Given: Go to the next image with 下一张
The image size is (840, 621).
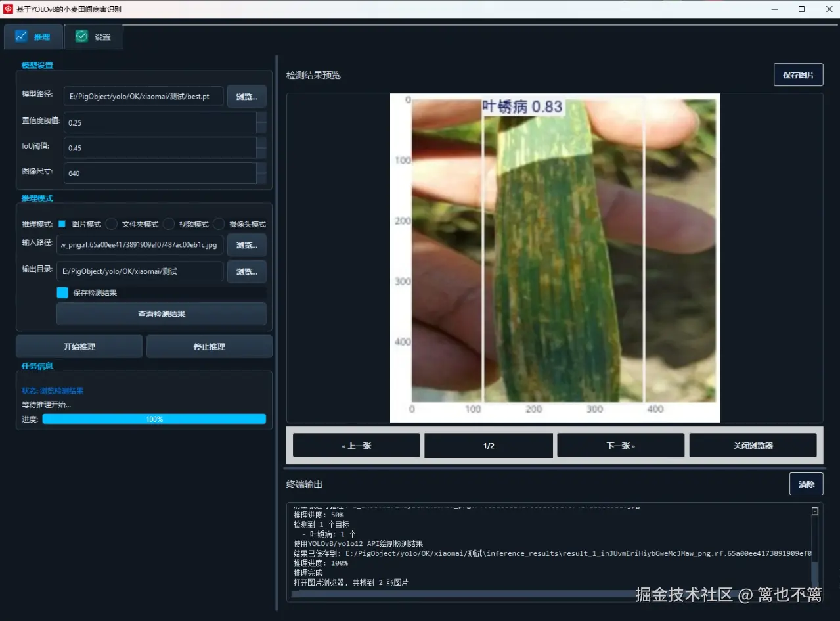Looking at the screenshot, I should pos(620,446).
